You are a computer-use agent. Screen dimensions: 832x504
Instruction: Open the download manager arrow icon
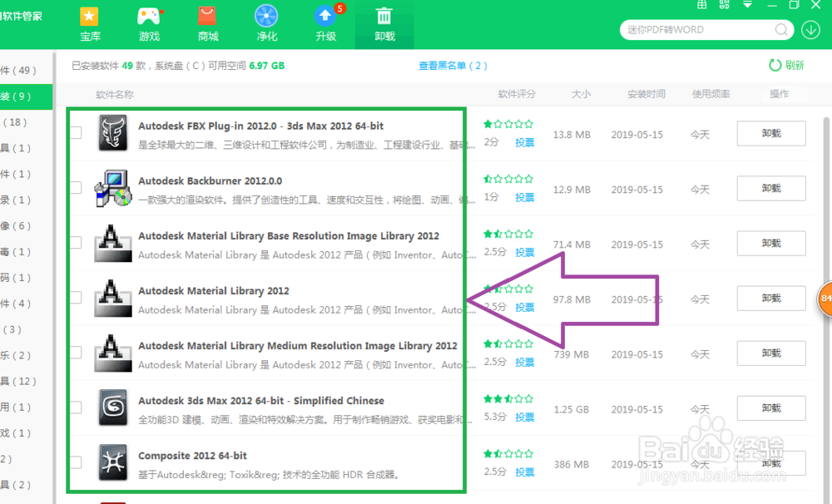point(810,30)
